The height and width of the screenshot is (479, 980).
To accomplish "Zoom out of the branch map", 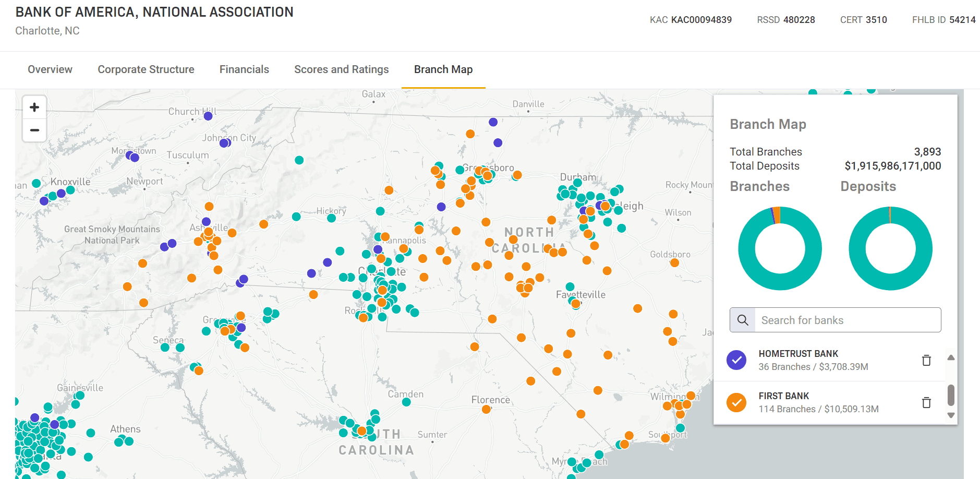I will [34, 130].
